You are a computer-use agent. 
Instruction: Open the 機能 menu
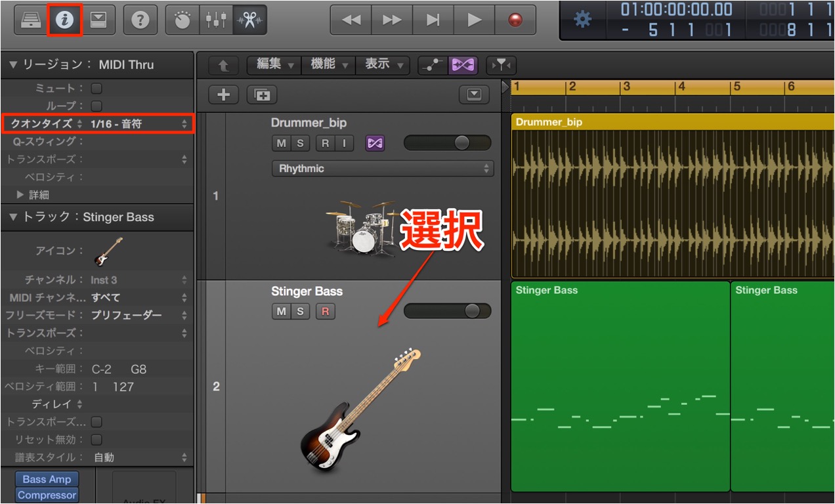point(328,64)
